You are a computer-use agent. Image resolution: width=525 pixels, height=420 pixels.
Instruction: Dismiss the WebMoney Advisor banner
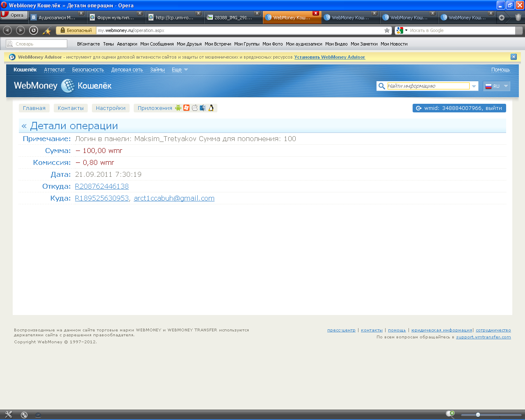coord(514,57)
